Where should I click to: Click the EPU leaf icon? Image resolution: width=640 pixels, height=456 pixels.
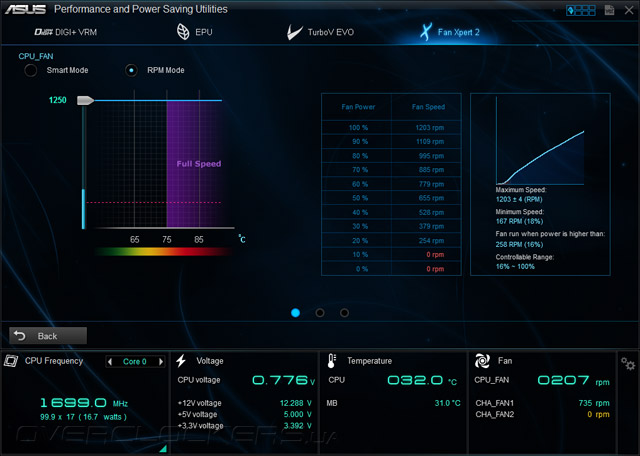(x=183, y=32)
